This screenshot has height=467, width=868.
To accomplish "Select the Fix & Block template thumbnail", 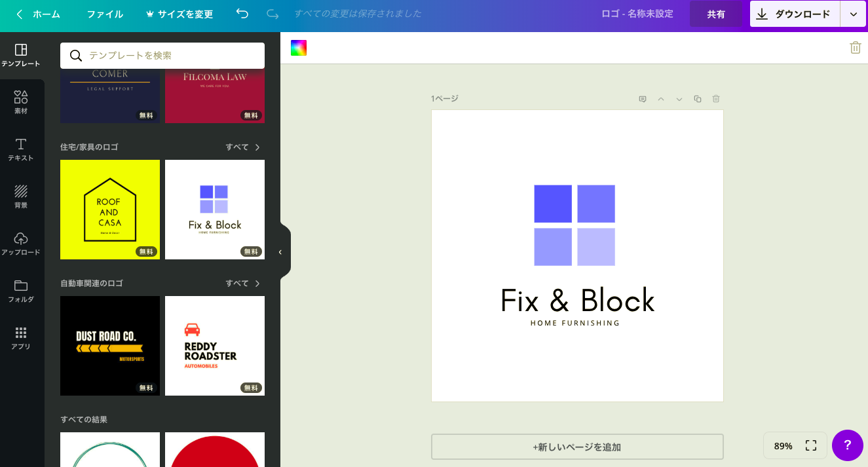I will pos(215,210).
